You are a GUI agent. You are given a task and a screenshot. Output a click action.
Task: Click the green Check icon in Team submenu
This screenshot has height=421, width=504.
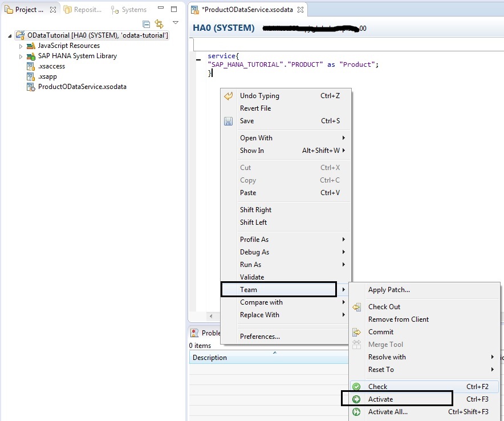[x=356, y=386]
